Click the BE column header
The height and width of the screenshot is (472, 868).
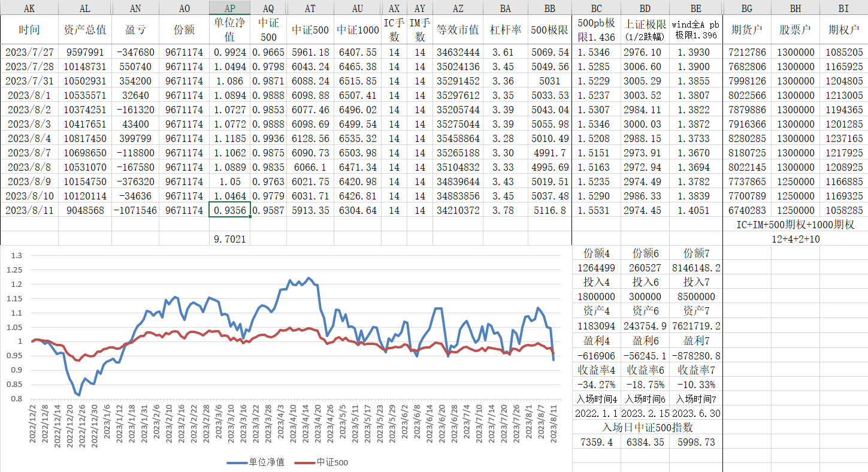(x=696, y=8)
